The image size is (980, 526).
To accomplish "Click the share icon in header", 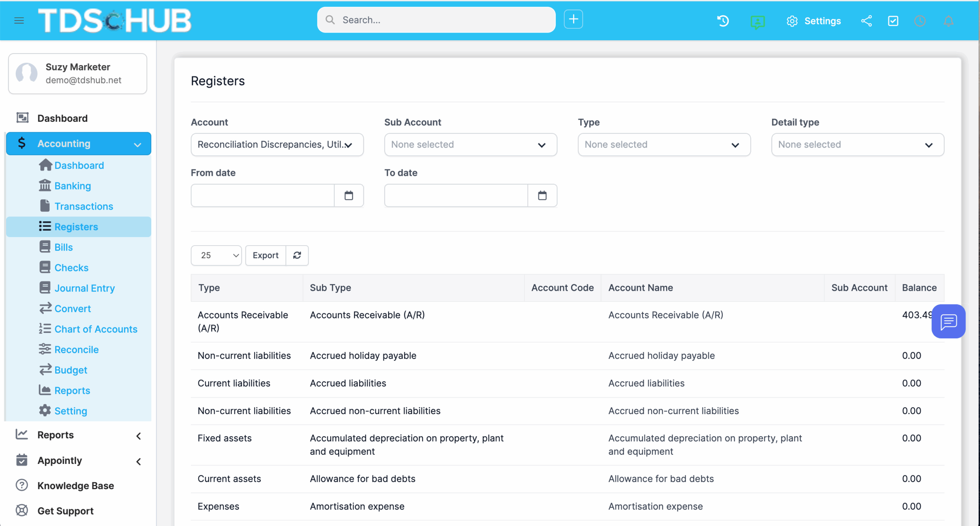I will pyautogui.click(x=866, y=21).
